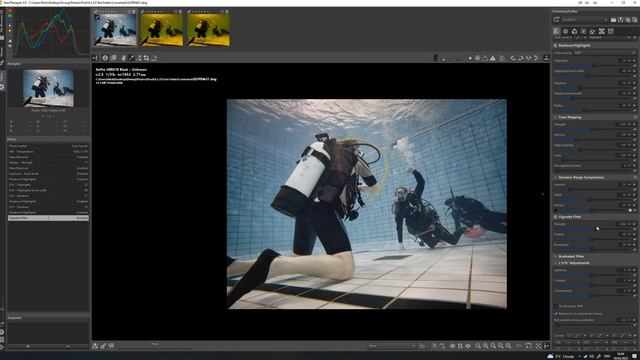This screenshot has height=360, width=640.
Task: Zoom out of the preview
Action: point(478,346)
